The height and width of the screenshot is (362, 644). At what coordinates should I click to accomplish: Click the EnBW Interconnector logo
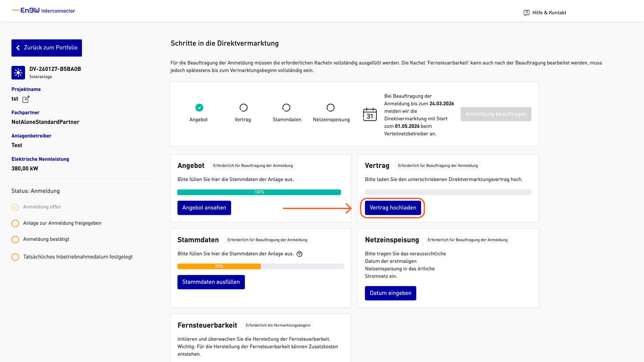coord(44,10)
